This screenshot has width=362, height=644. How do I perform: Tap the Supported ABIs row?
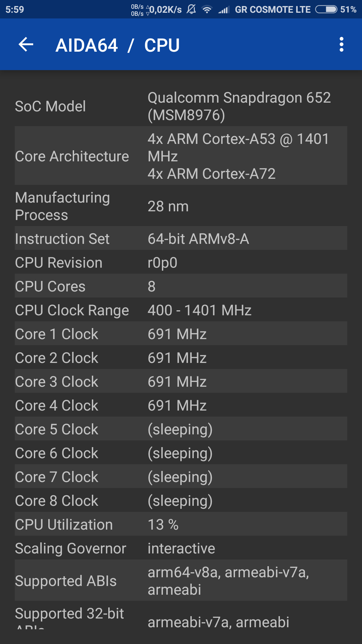[181, 581]
